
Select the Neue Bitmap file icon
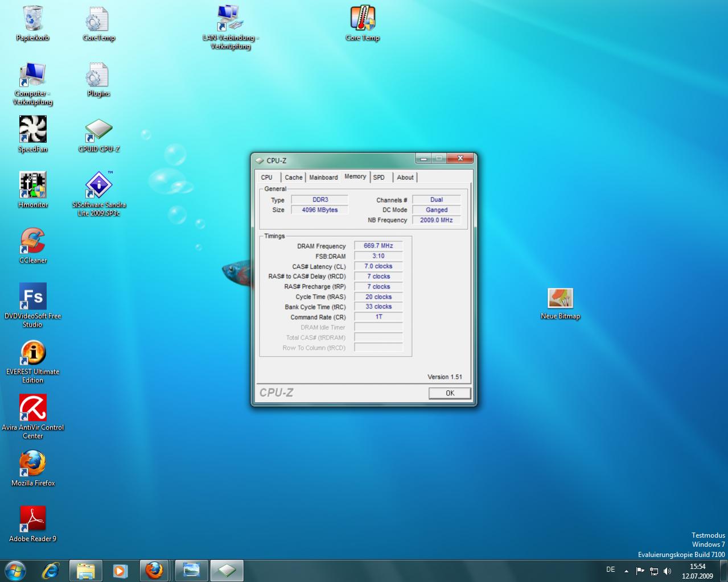point(560,303)
